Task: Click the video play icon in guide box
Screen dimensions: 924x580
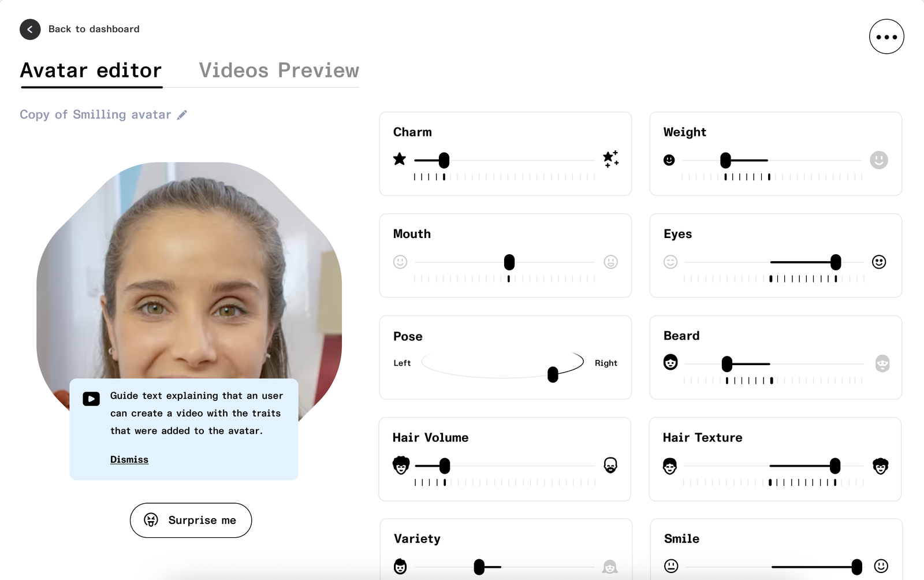Action: click(x=91, y=399)
